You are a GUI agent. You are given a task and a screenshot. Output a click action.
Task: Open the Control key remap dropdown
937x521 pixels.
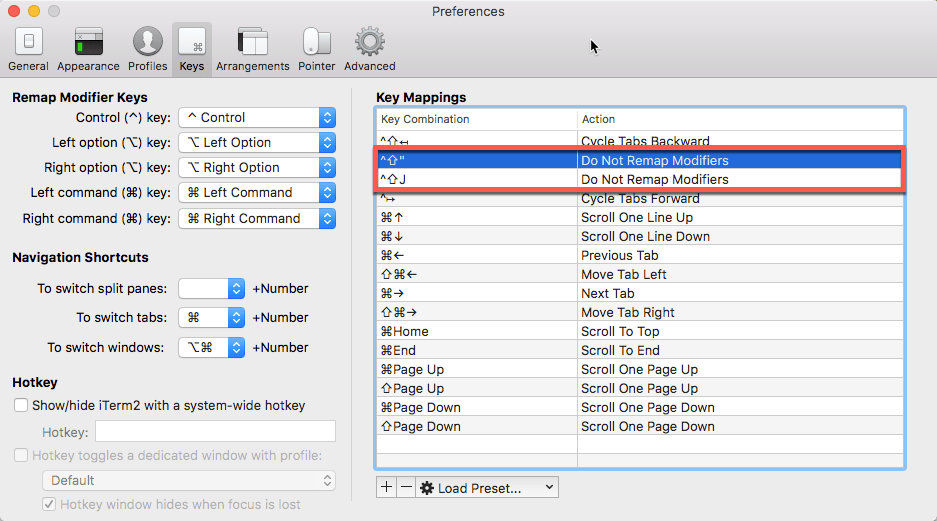257,117
